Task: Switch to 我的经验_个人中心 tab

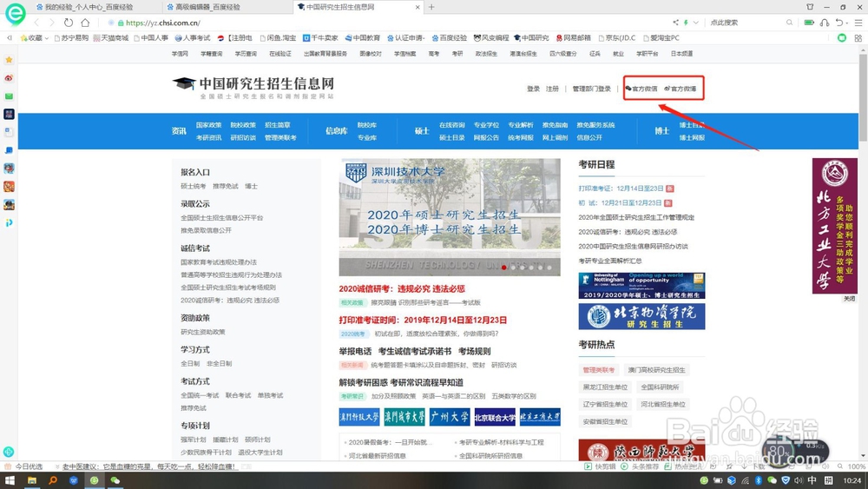Action: pos(89,7)
